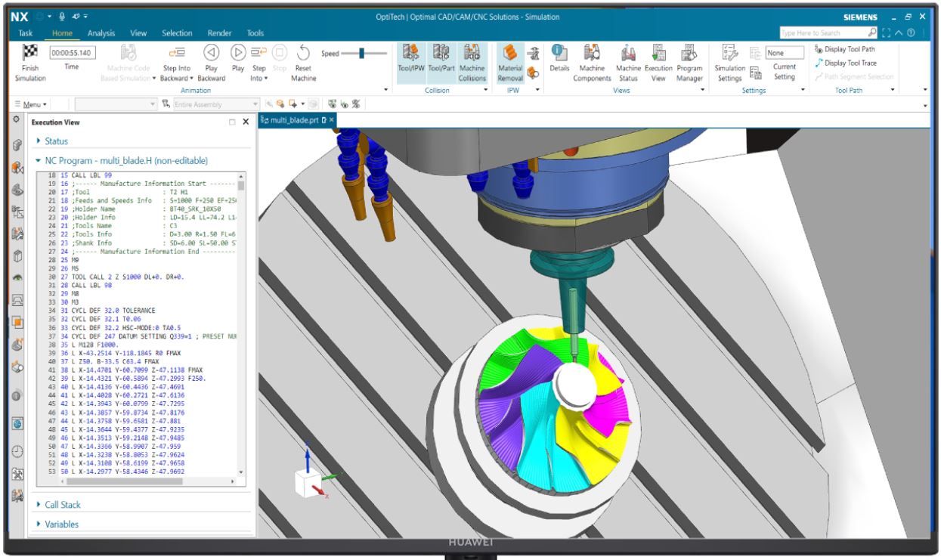The image size is (941, 560).
Task: Click Display Tool Trace
Action: pyautogui.click(x=846, y=63)
